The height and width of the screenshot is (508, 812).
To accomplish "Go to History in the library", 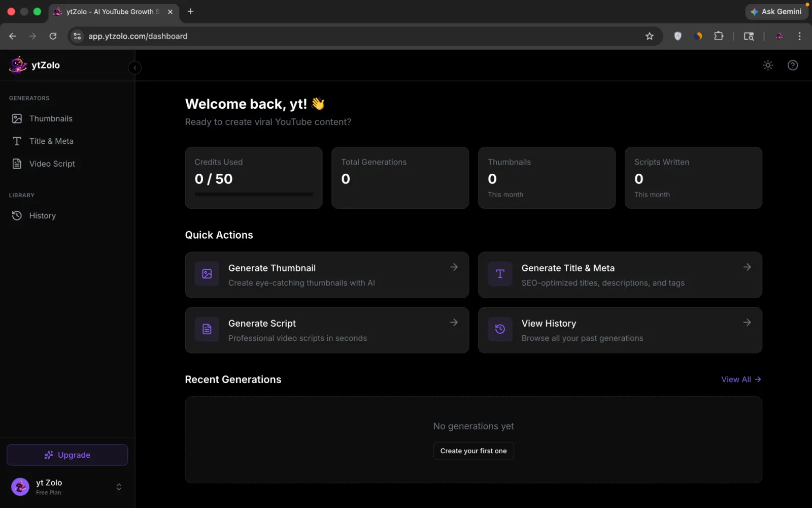I will tap(42, 215).
